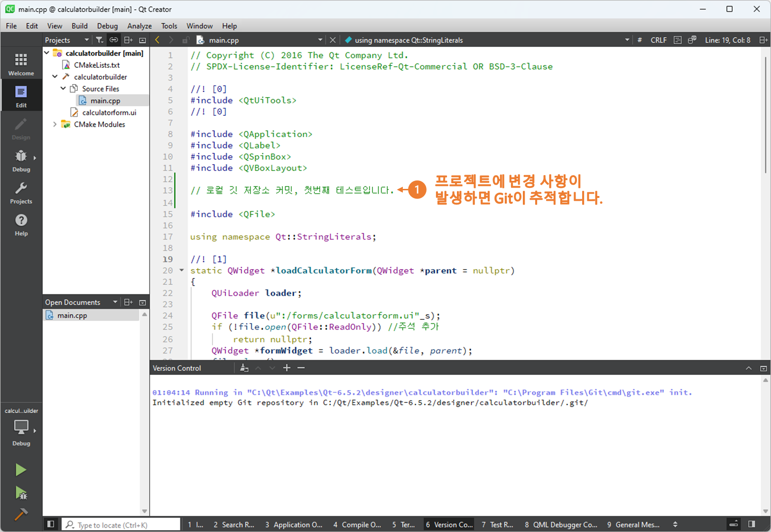The image size is (771, 532).
Task: Open the Application Output pane
Action: click(x=294, y=524)
